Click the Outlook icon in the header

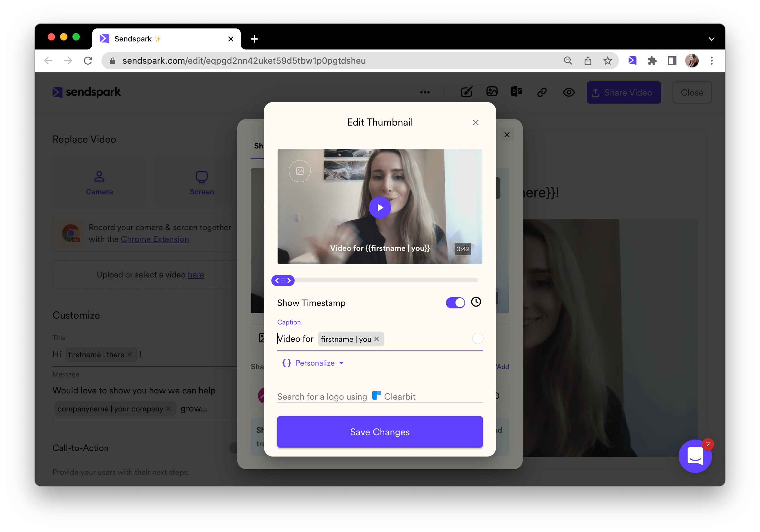516,91
